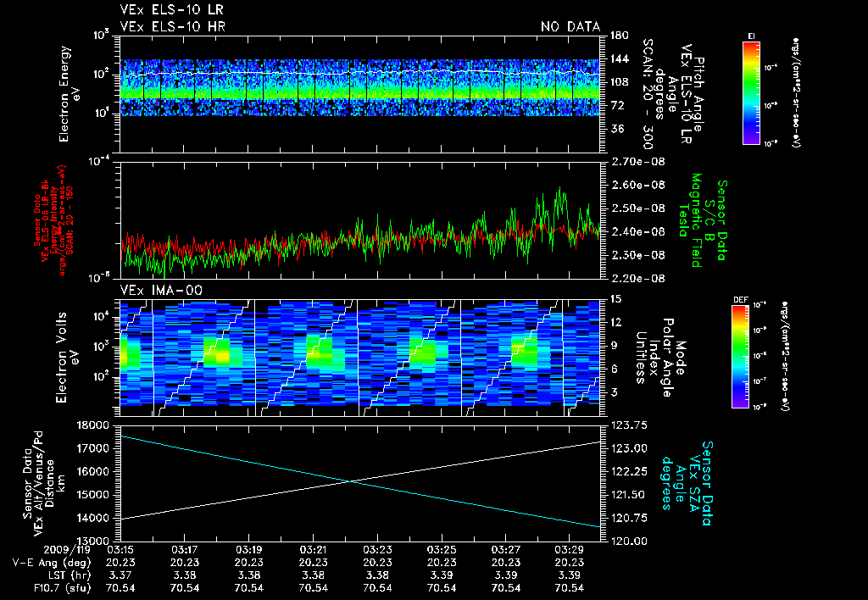Image resolution: width=868 pixels, height=600 pixels.
Task: Click the 03:23 time tick label
Action: (377, 550)
